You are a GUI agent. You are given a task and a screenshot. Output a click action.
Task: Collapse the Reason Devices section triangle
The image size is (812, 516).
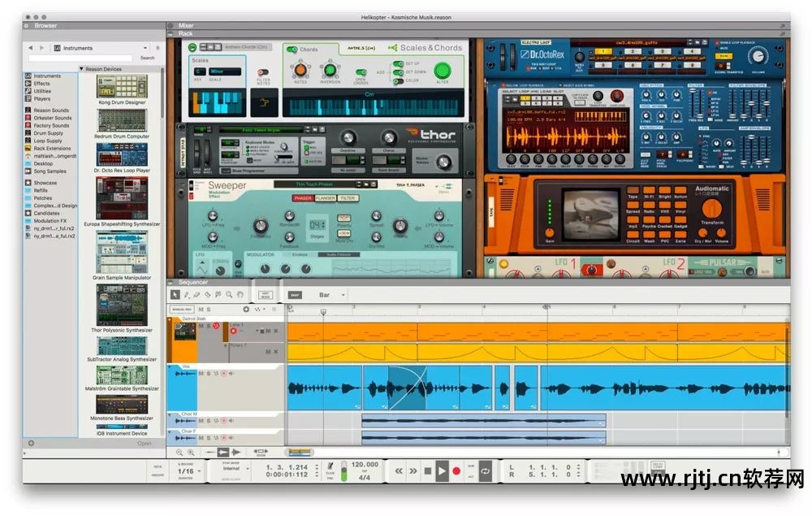point(81,68)
